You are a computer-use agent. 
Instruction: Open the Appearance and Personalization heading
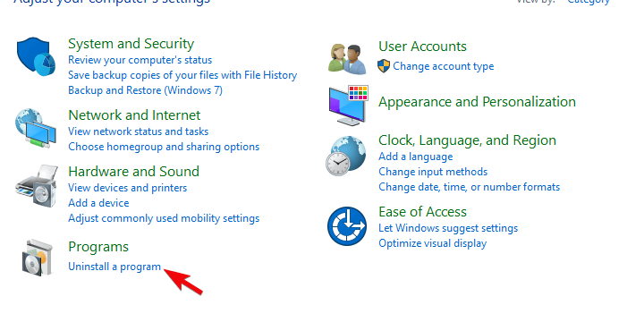pos(478,102)
